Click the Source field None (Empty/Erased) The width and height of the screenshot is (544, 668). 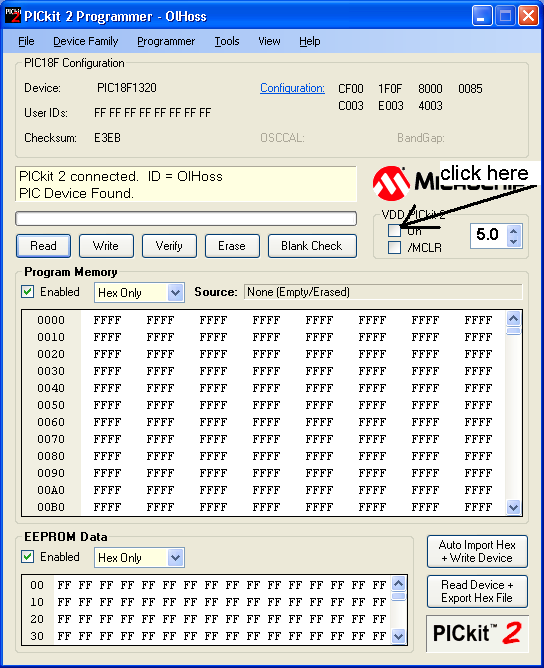[x=383, y=292]
